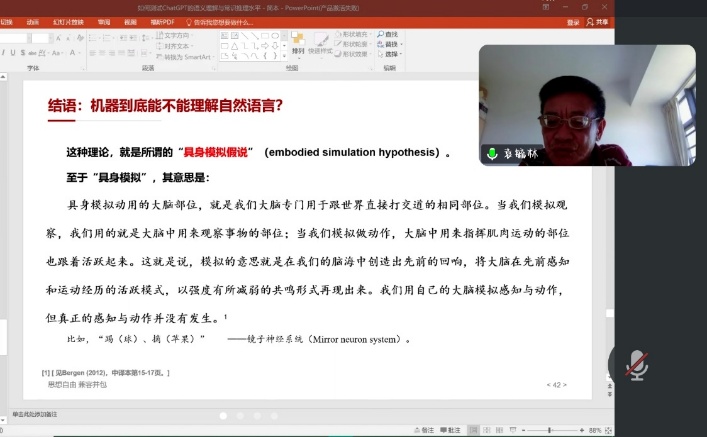Click the Notes (备注) status bar icon
This screenshot has width=707, height=437.
[426, 430]
